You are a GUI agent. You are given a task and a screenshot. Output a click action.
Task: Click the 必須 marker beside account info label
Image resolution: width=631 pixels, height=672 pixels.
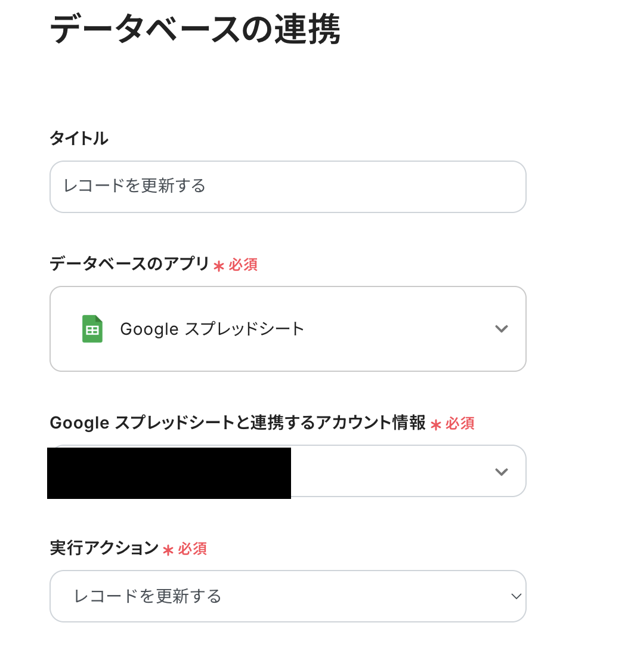tap(460, 424)
